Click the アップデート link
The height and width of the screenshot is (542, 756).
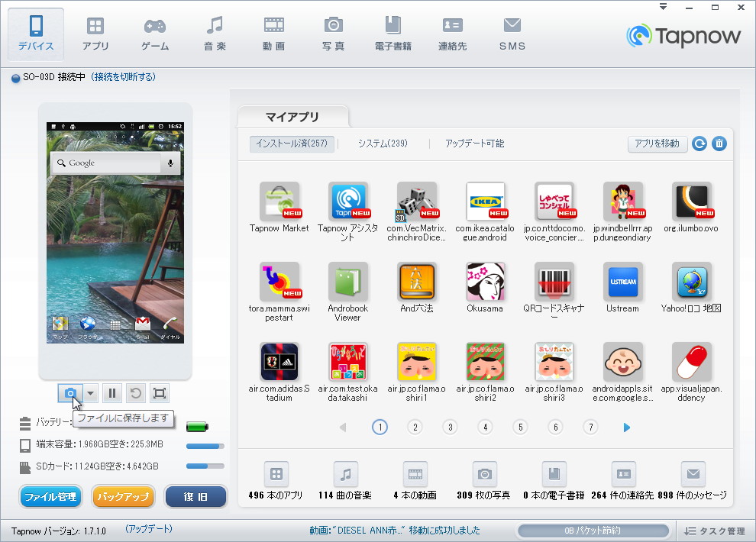148,528
